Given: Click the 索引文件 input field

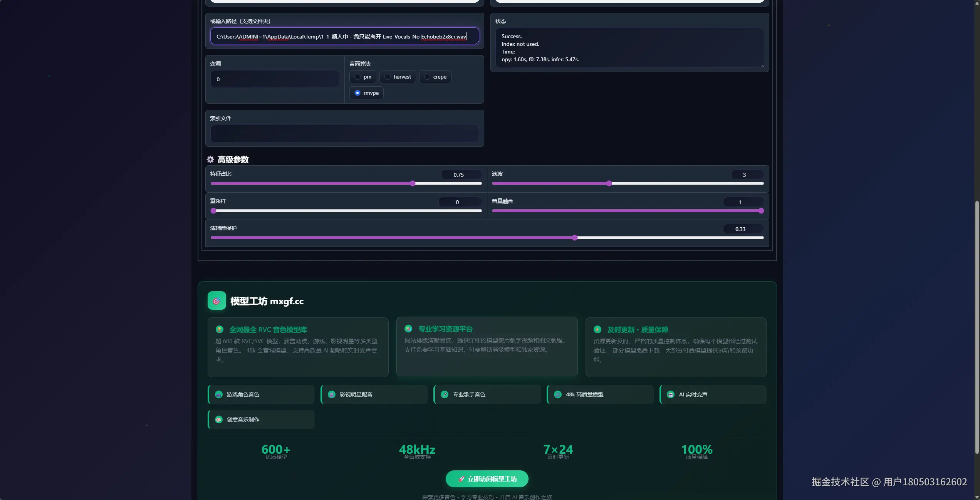Looking at the screenshot, I should (x=344, y=134).
